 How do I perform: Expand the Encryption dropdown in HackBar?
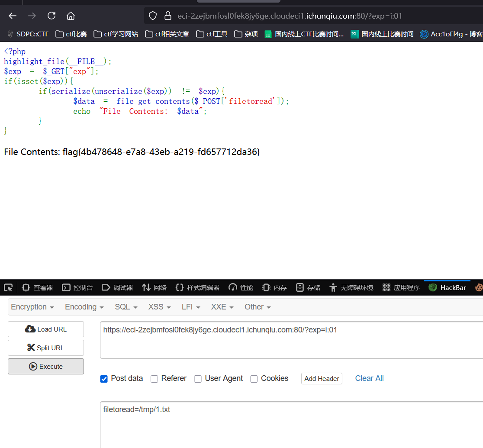click(x=32, y=307)
